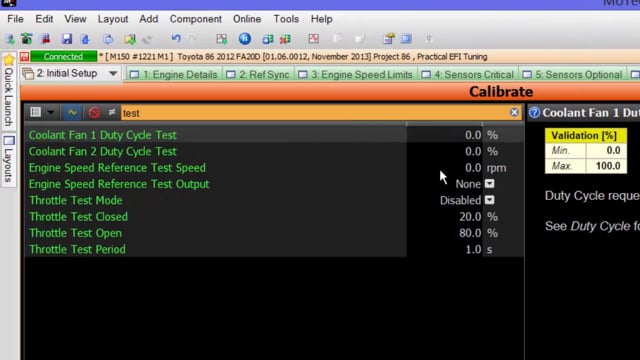640x360 pixels.
Task: Open the Component menu
Action: click(196, 19)
